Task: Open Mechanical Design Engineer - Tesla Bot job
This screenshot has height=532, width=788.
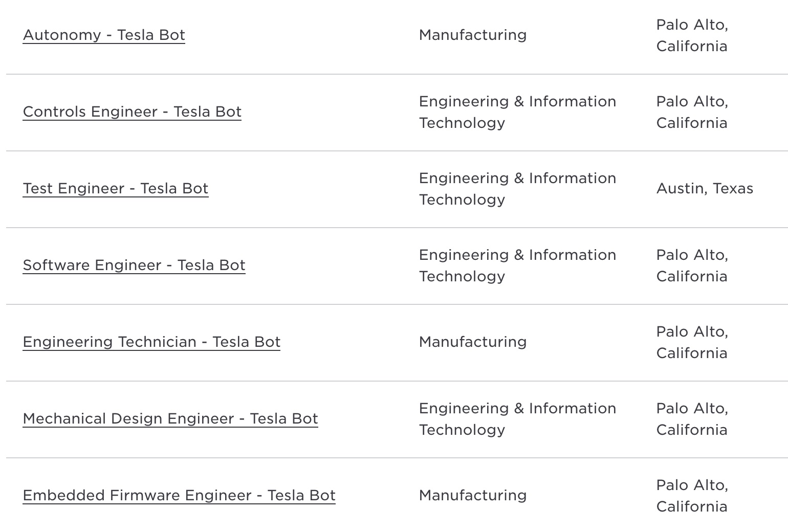Action: (170, 418)
